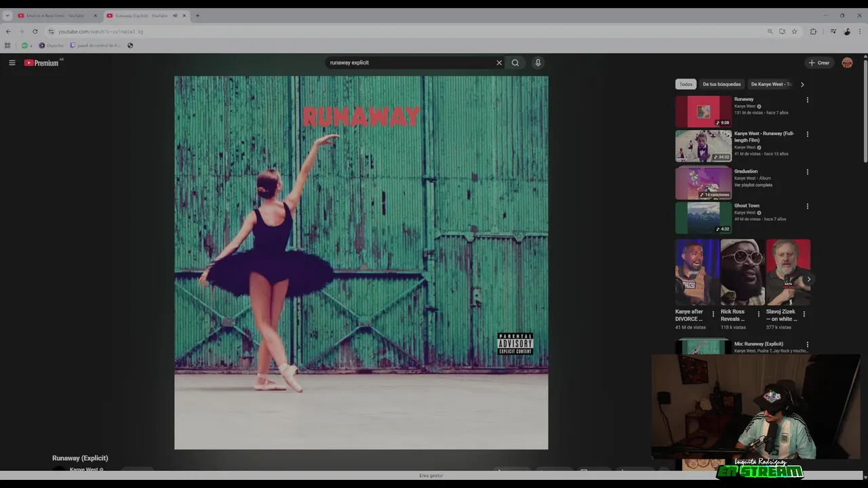
Task: Open Slavoj Zizek short thumbnail
Action: 788,272
